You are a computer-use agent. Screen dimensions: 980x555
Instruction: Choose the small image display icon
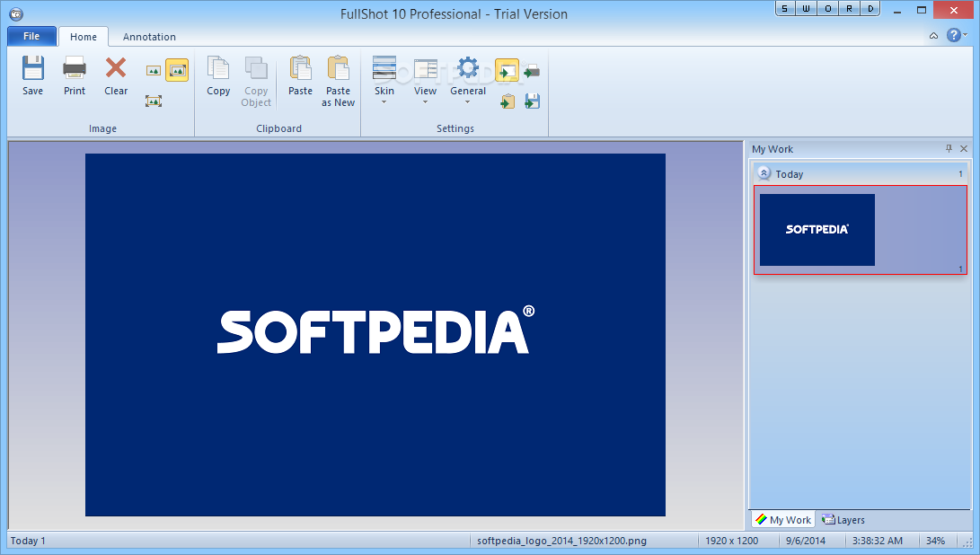tap(153, 71)
